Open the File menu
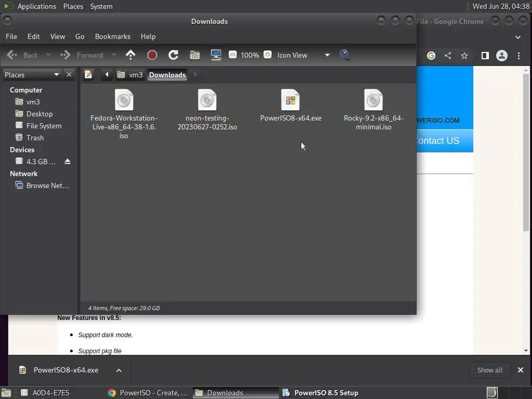Screen dimensions: 532x399 click(x=11, y=36)
